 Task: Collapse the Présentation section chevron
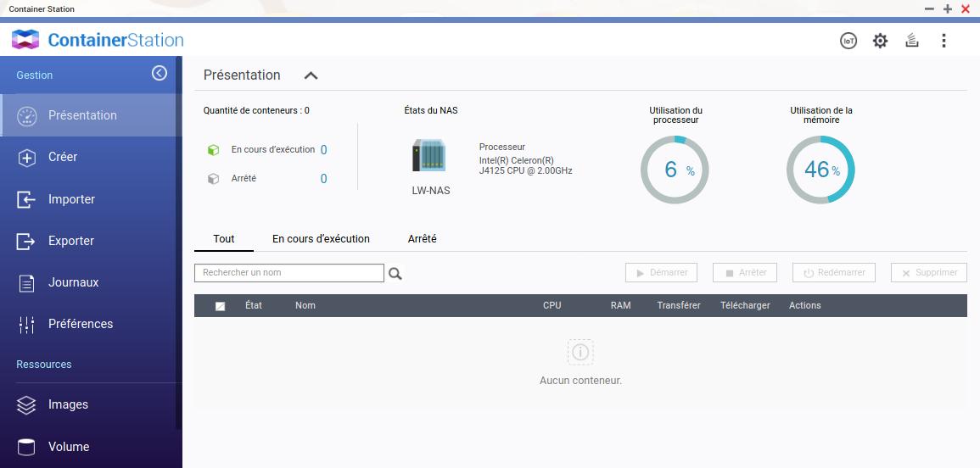coord(311,75)
